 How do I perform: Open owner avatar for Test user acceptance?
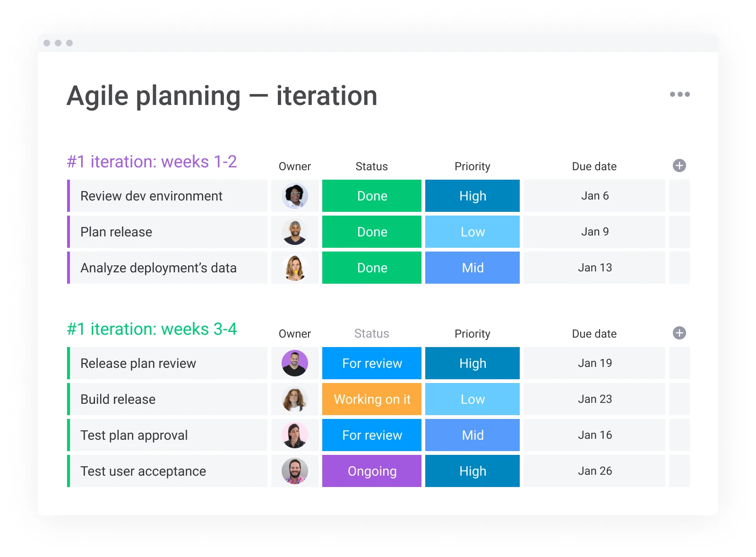click(295, 471)
